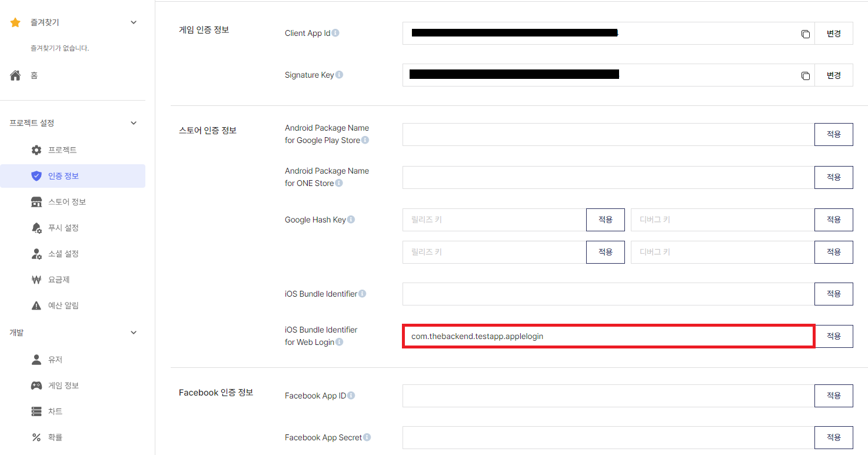
Task: Click the 프로젝트 gear icon
Action: pyautogui.click(x=36, y=150)
